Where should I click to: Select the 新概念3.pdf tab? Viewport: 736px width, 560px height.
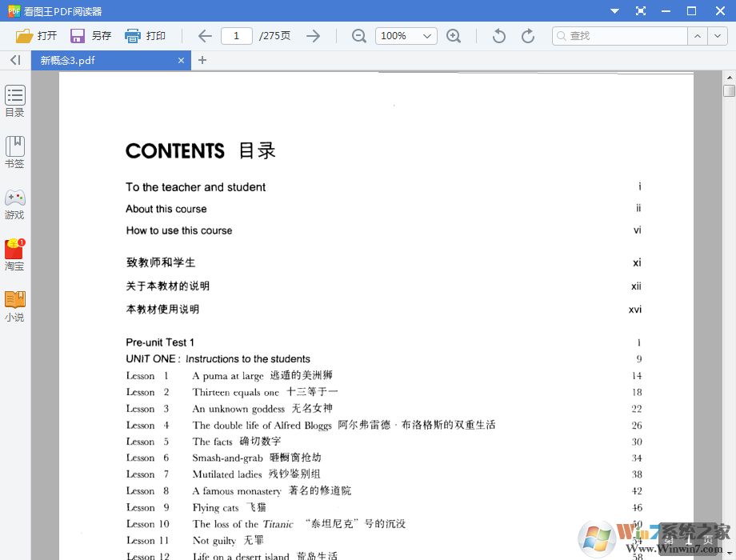point(111,61)
